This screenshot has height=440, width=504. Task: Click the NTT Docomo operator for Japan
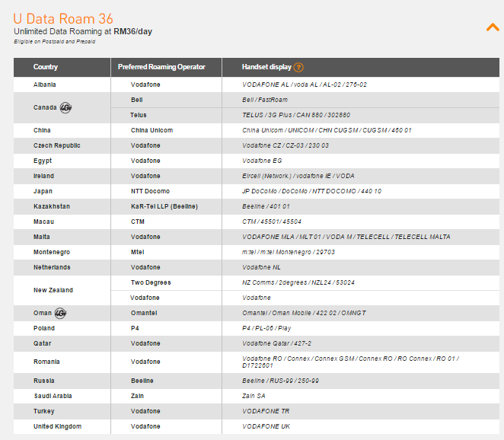(x=150, y=191)
